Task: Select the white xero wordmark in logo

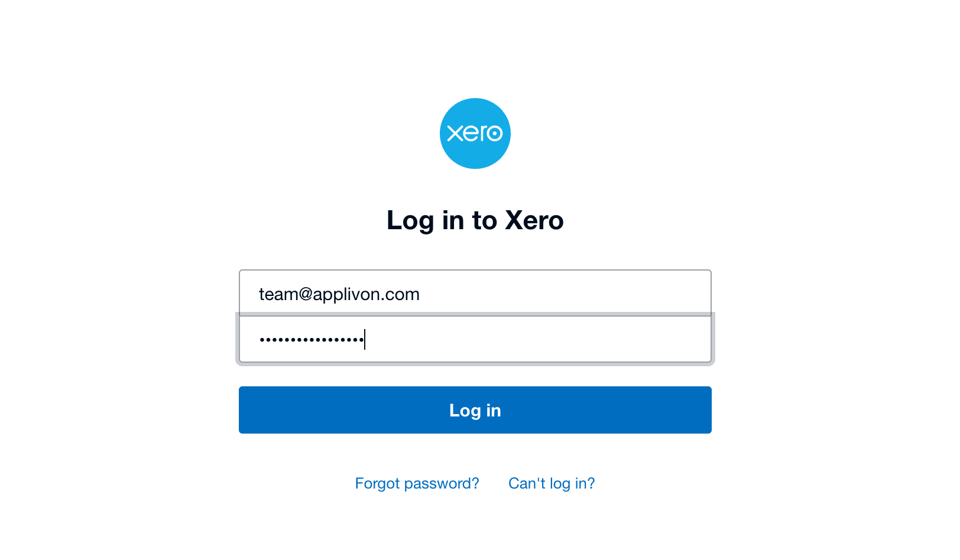Action: [x=475, y=133]
